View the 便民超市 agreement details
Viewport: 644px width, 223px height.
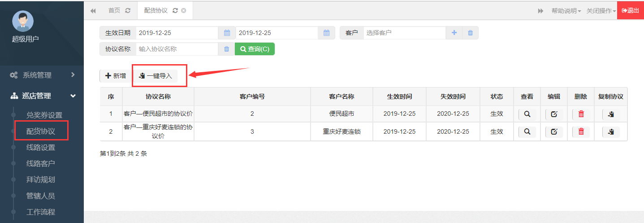[527, 114]
